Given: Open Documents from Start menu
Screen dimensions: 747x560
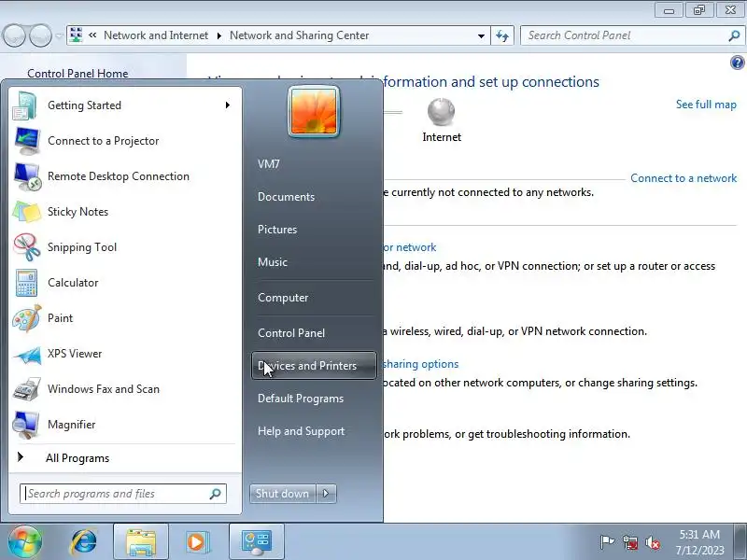Looking at the screenshot, I should [x=286, y=197].
